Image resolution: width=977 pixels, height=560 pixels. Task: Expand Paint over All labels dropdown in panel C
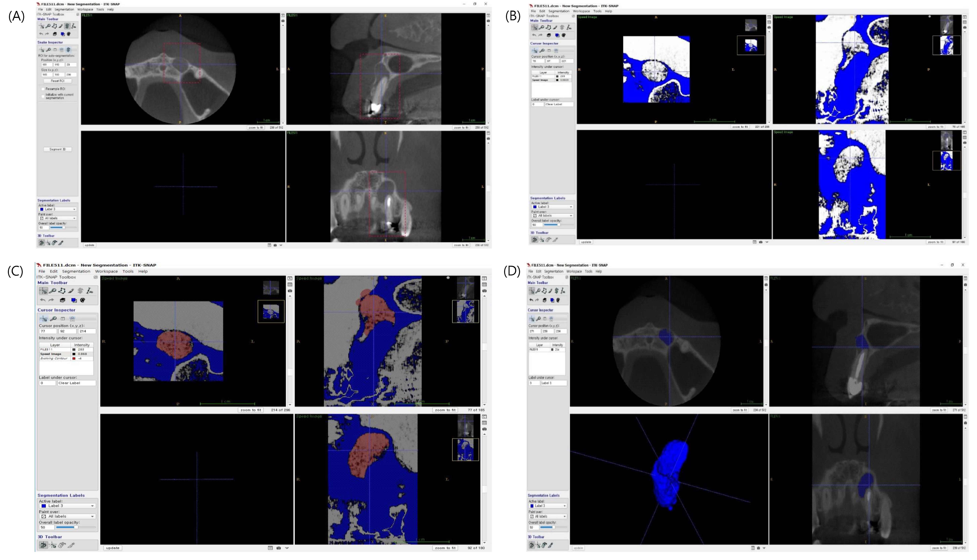pos(68,517)
